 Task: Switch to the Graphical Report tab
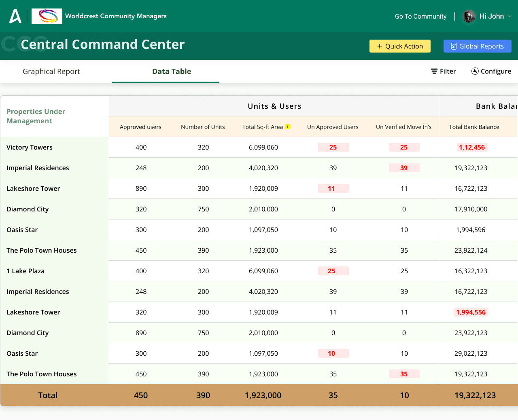(x=51, y=71)
